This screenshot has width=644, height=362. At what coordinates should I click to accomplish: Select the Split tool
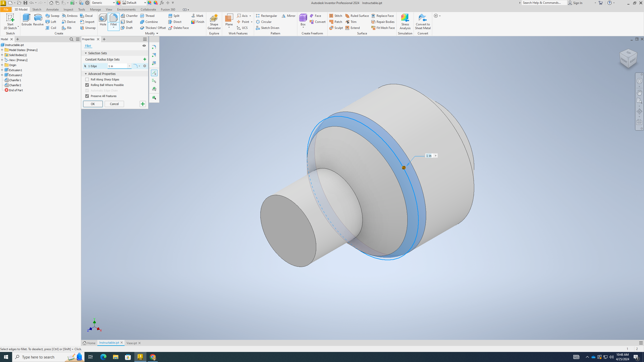tap(174, 16)
